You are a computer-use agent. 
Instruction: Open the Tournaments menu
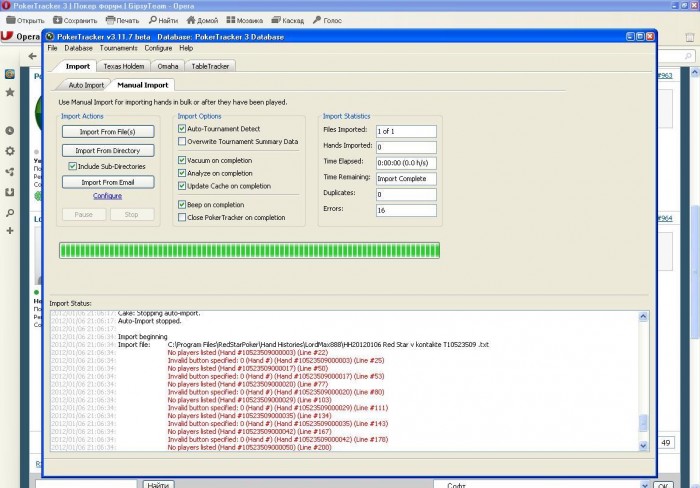click(118, 48)
